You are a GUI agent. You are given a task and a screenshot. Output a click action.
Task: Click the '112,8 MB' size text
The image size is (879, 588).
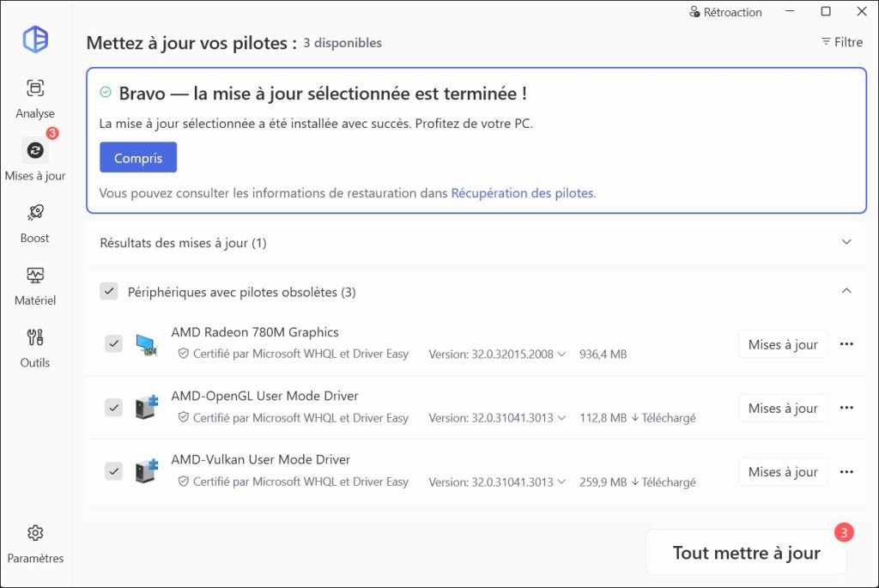tap(603, 418)
